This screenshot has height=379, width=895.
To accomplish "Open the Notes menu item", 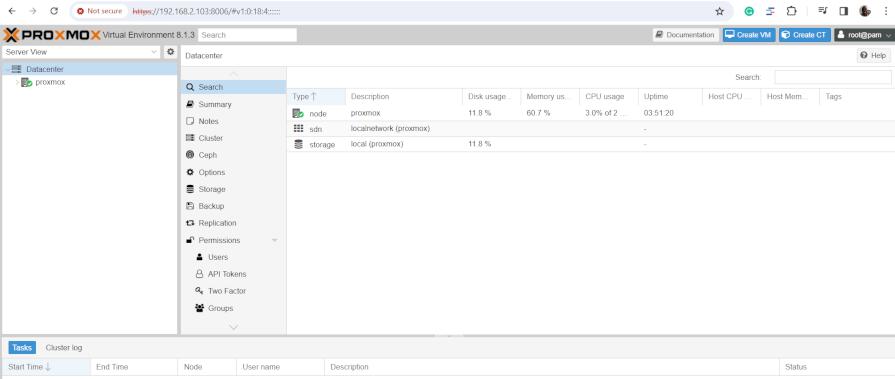I will 233,122.
